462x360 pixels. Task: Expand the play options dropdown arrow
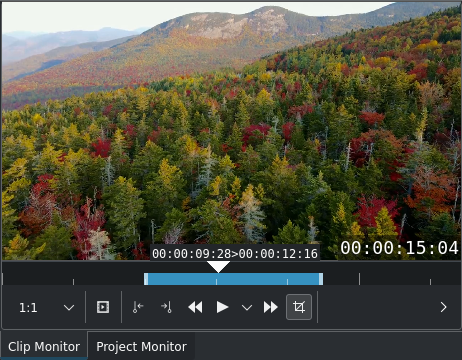click(x=247, y=307)
